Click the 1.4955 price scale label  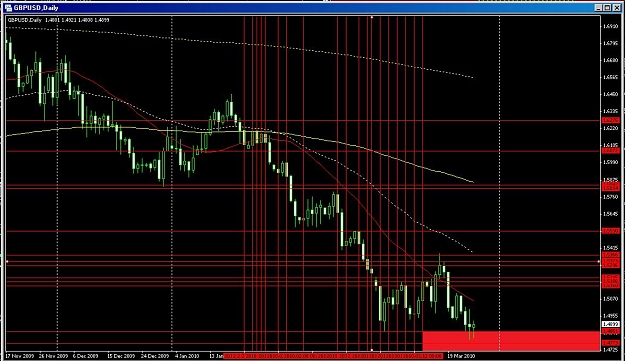pyautogui.click(x=611, y=316)
